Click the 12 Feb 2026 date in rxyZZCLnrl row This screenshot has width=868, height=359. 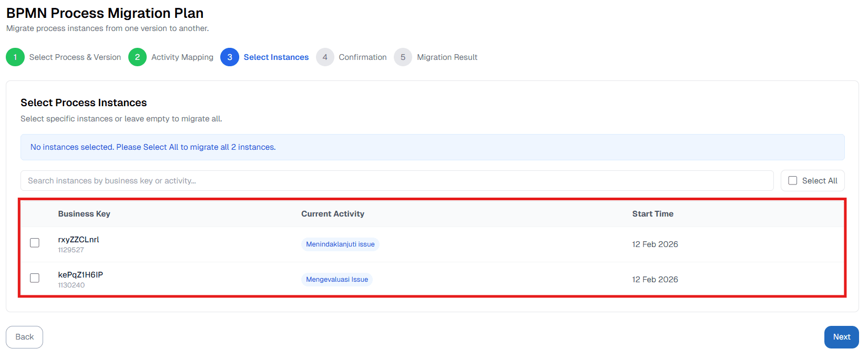point(655,244)
